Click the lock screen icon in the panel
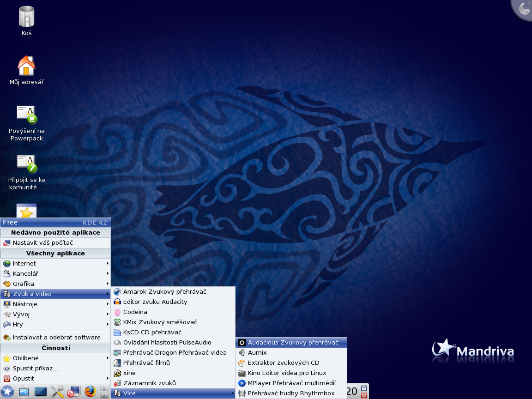The height and width of the screenshot is (399, 532). coord(364,388)
